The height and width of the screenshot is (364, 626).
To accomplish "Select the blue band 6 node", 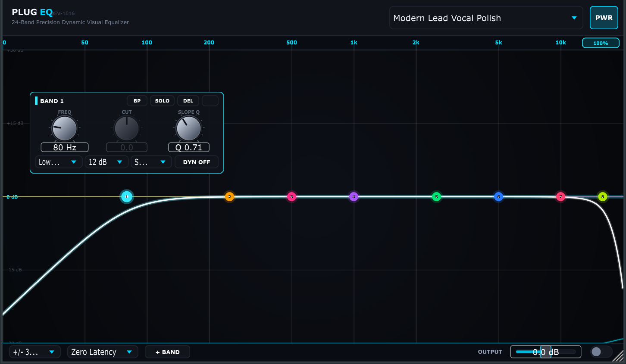I will (498, 197).
